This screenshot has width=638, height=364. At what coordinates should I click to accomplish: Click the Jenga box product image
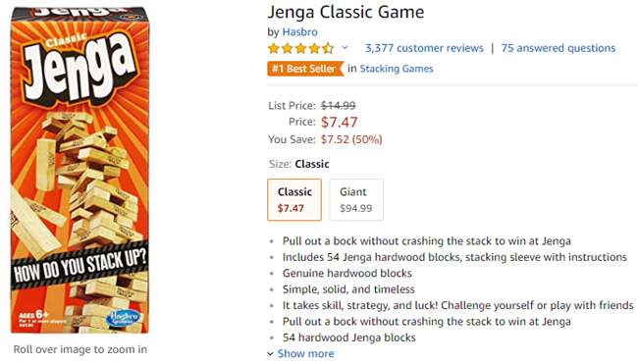[80, 171]
